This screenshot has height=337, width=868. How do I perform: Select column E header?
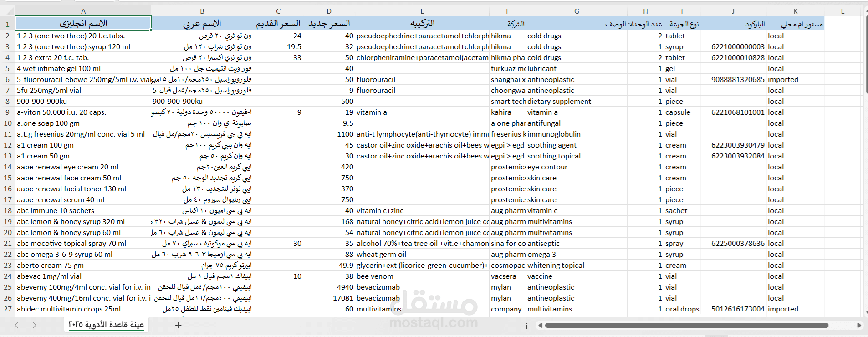tap(422, 11)
